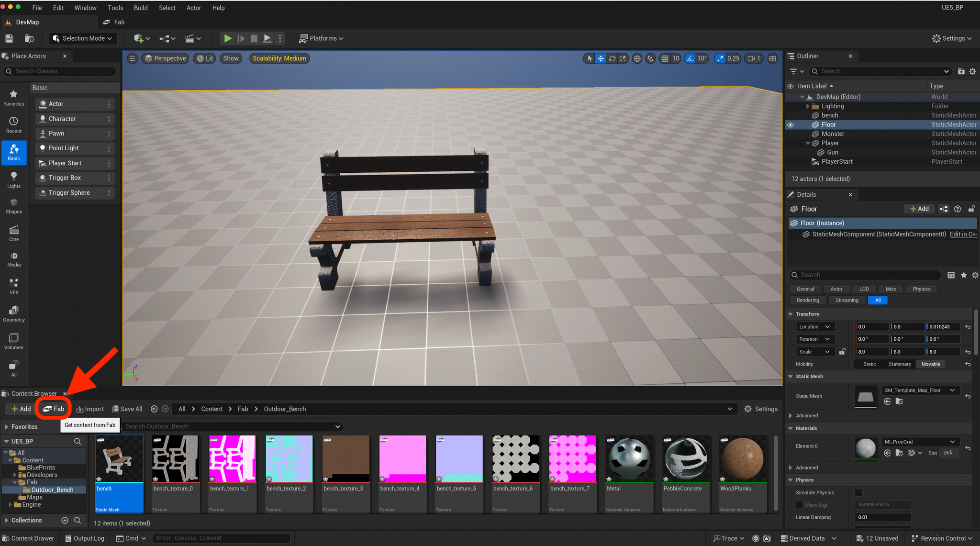Set Mobility to Static
The width and height of the screenshot is (980, 546).
tap(869, 364)
